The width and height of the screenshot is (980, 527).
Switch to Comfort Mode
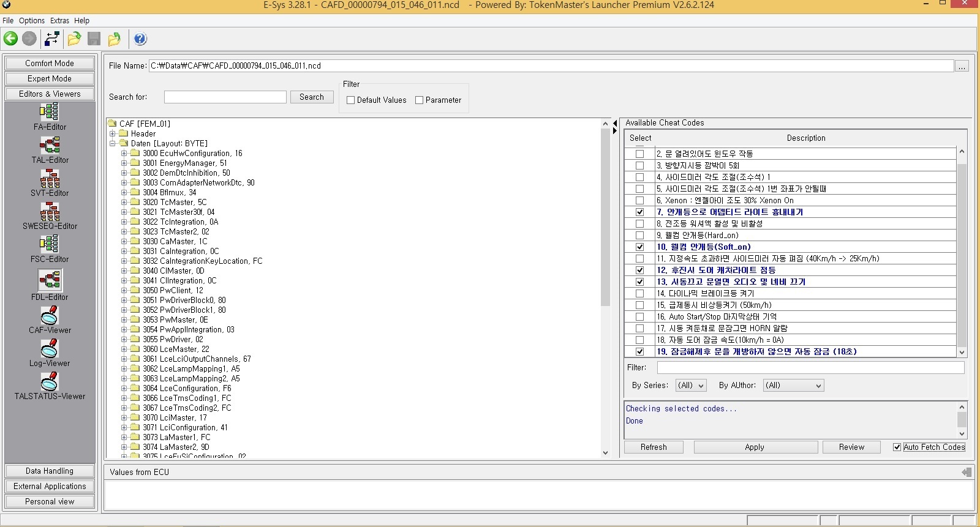50,63
